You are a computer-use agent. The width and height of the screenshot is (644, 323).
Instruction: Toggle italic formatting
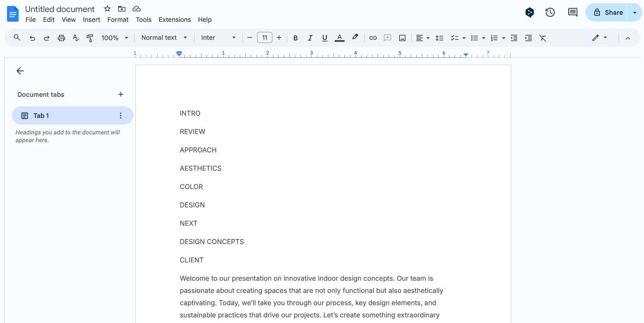[x=310, y=38]
